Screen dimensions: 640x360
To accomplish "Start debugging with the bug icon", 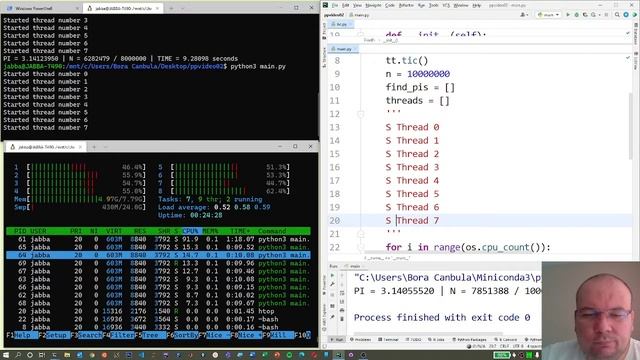I will click(x=576, y=15).
